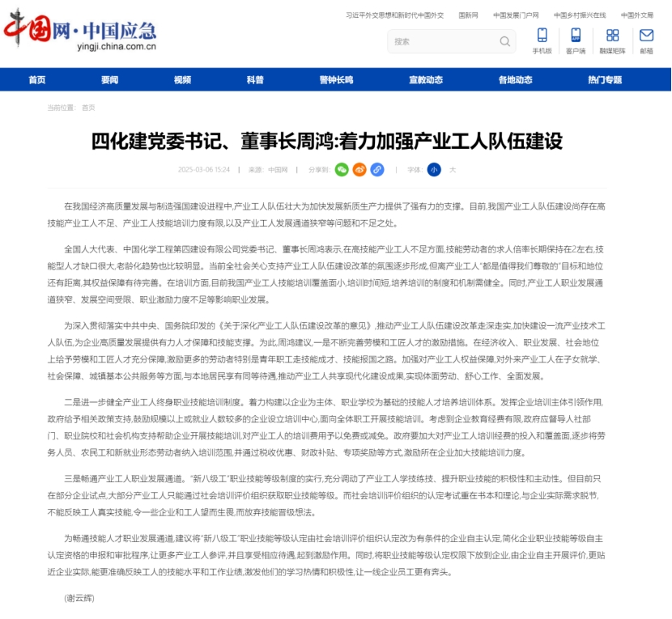
Task: Share article to Weibo
Action: coord(359,170)
